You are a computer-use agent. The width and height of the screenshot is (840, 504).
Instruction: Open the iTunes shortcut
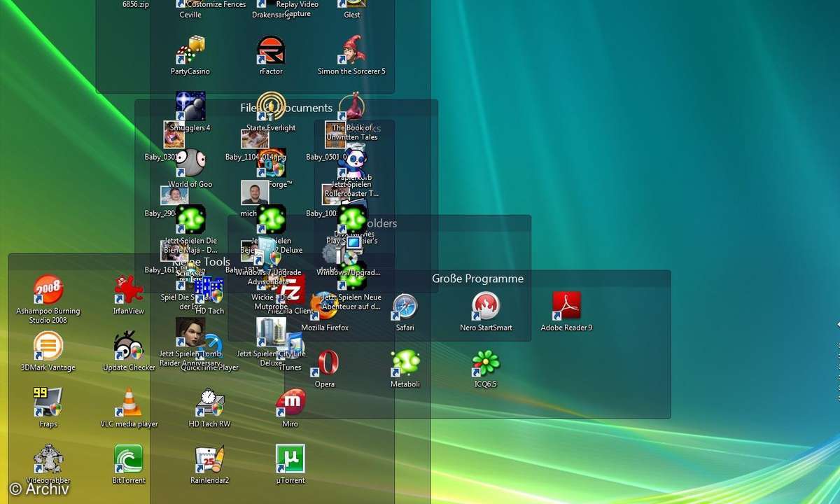(294, 346)
